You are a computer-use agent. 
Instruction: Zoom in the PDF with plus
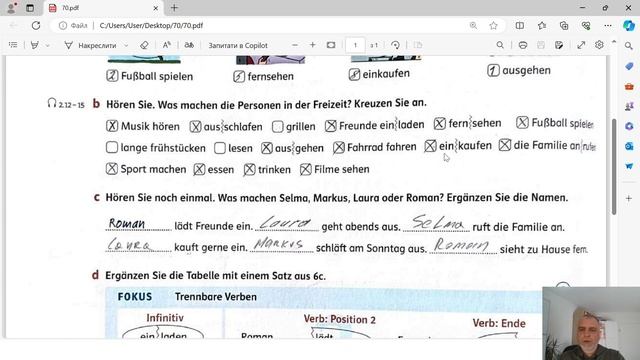(x=313, y=45)
